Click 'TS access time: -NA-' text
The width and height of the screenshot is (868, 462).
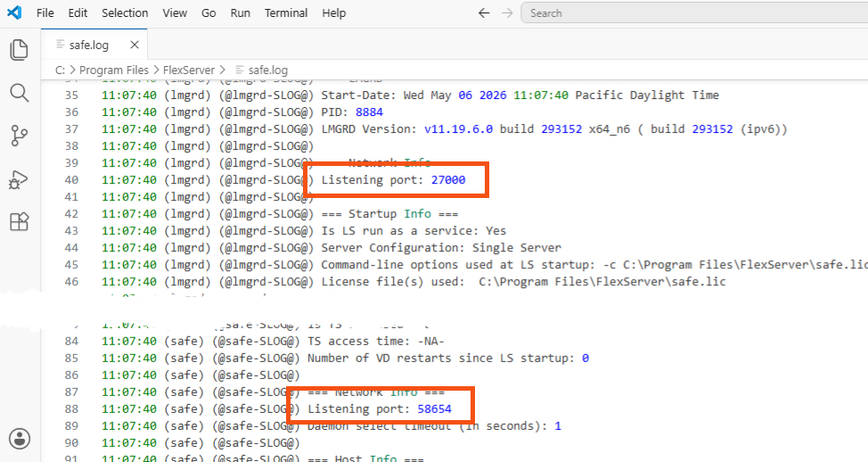point(376,342)
